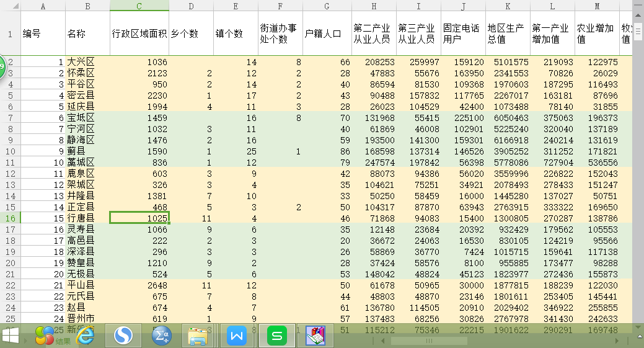
Task: Open the dictionary book app on taskbar
Action: coord(317,336)
